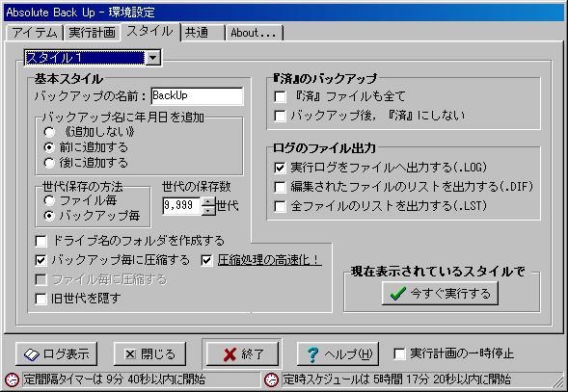Click the 終了 button
The image size is (568, 392).
point(242,354)
